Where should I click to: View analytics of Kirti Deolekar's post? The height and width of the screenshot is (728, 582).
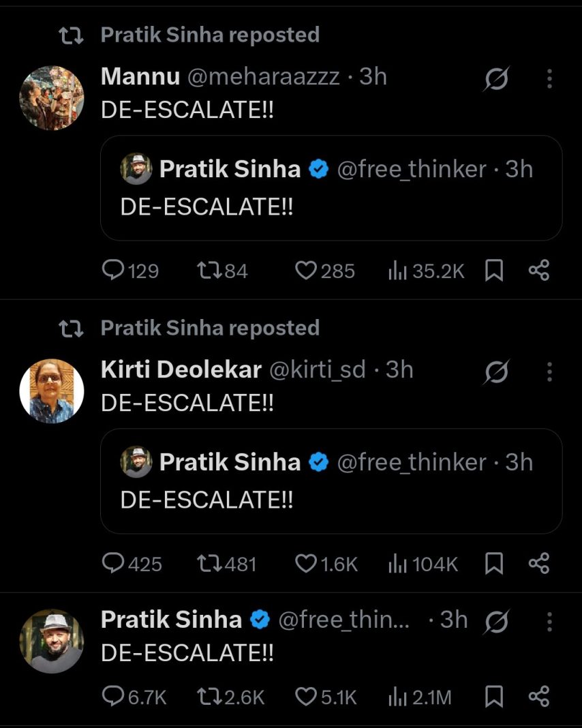[397, 564]
